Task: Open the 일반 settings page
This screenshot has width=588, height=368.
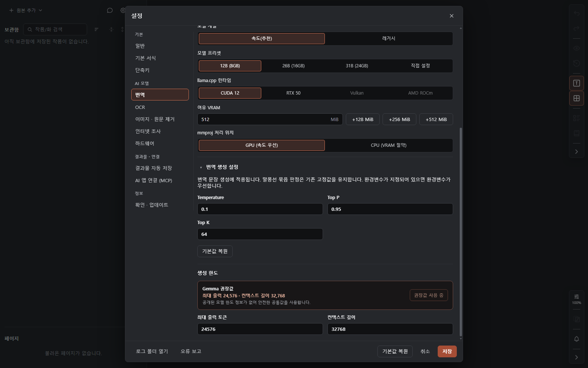Action: 160,46
